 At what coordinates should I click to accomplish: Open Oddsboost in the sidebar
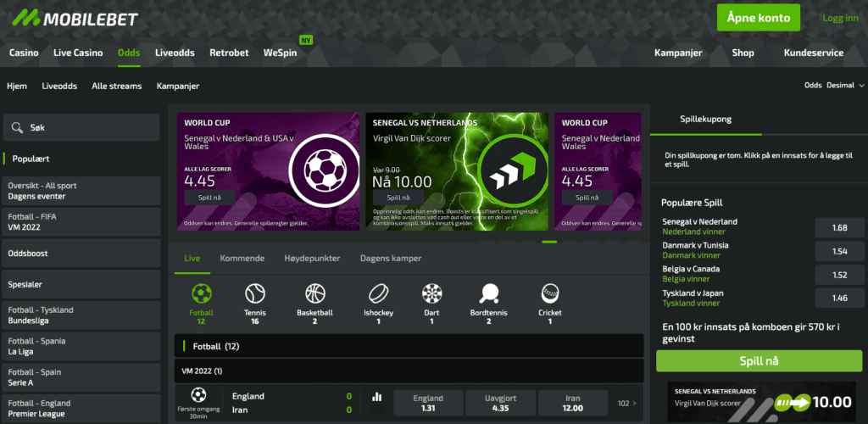[81, 253]
